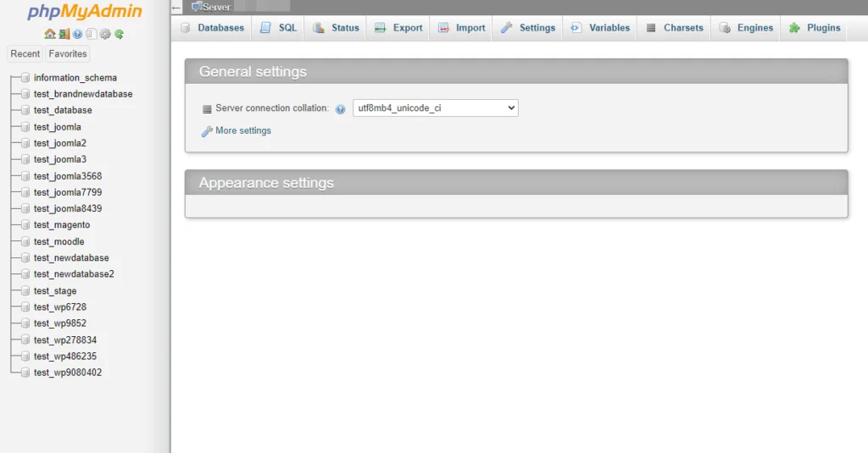Open test_joomla3 database
Image resolution: width=868 pixels, height=453 pixels.
60,159
